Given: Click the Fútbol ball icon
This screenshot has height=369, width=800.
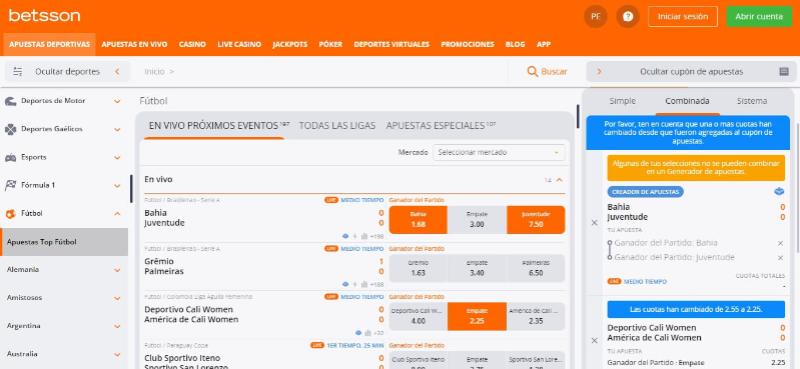Looking at the screenshot, I should (10, 214).
